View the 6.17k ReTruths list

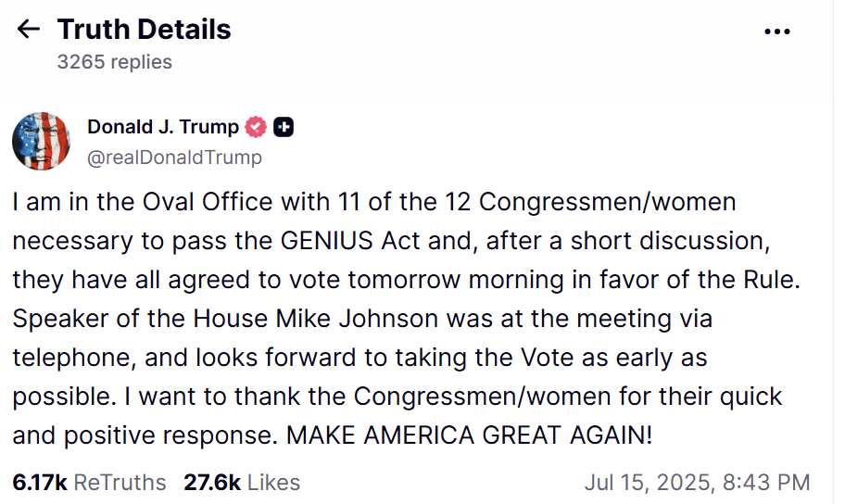point(90,483)
